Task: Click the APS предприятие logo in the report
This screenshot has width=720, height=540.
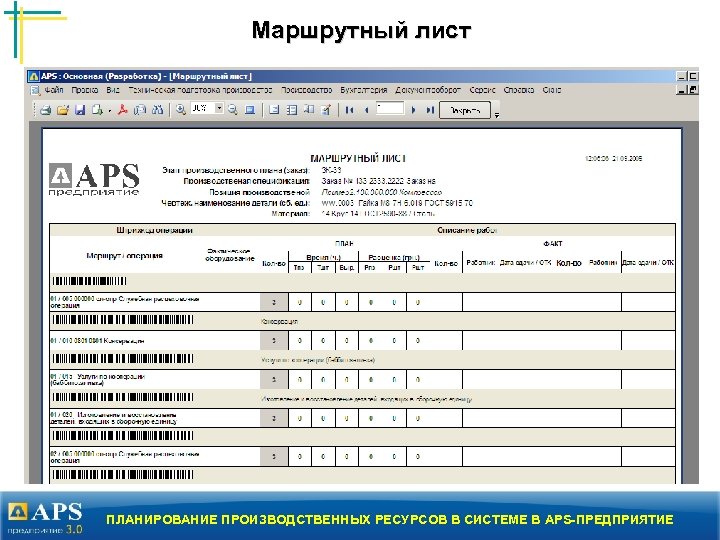Action: click(x=94, y=179)
